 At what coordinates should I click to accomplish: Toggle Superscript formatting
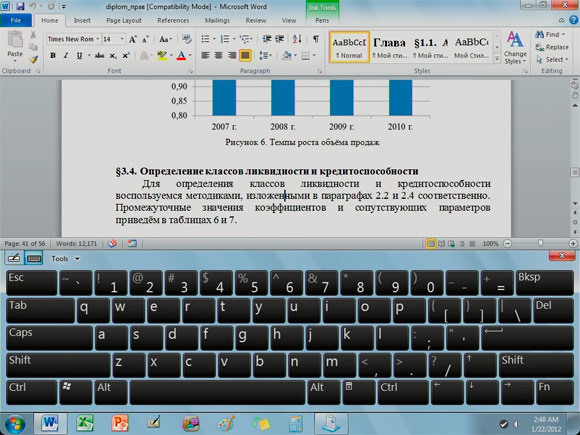pos(126,55)
